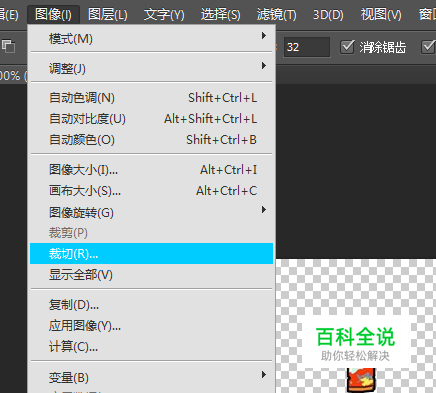Image resolution: width=436 pixels, height=393 pixels.
Task: Toggle the 消除锯齿 checkbox
Action: pyautogui.click(x=347, y=47)
